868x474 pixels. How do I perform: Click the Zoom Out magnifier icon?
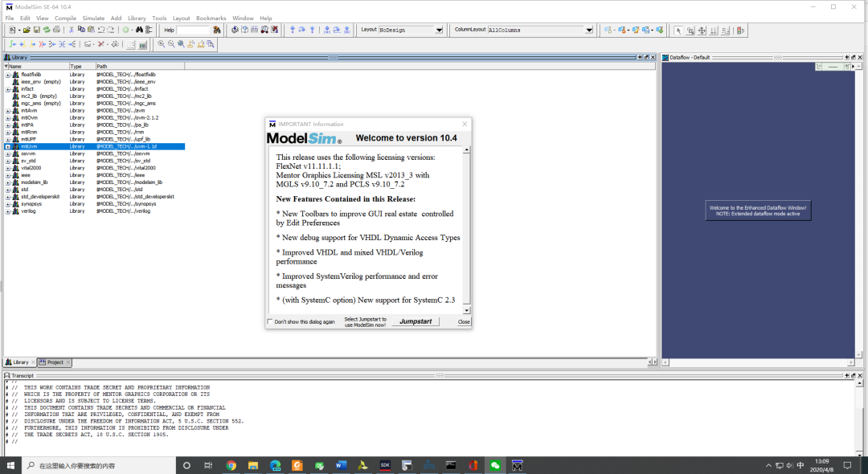[171, 44]
